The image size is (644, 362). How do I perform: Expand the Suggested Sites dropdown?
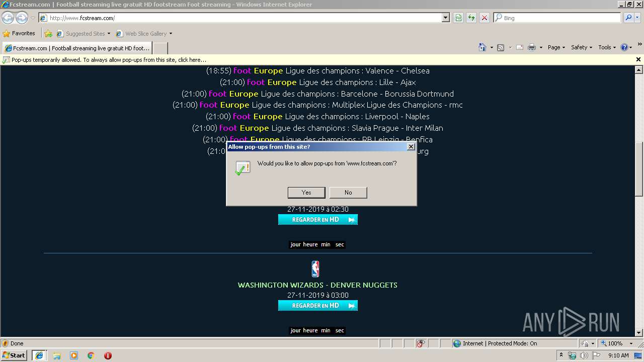point(109,34)
